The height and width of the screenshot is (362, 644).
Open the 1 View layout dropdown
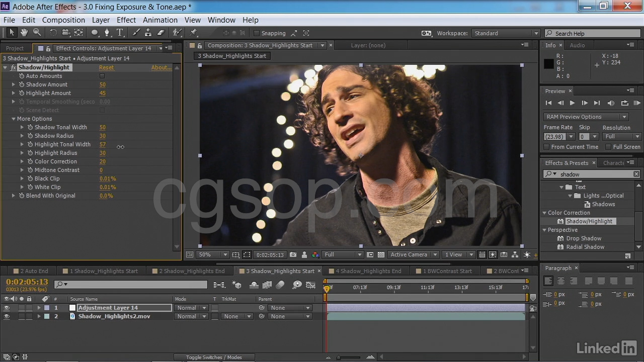point(458,255)
